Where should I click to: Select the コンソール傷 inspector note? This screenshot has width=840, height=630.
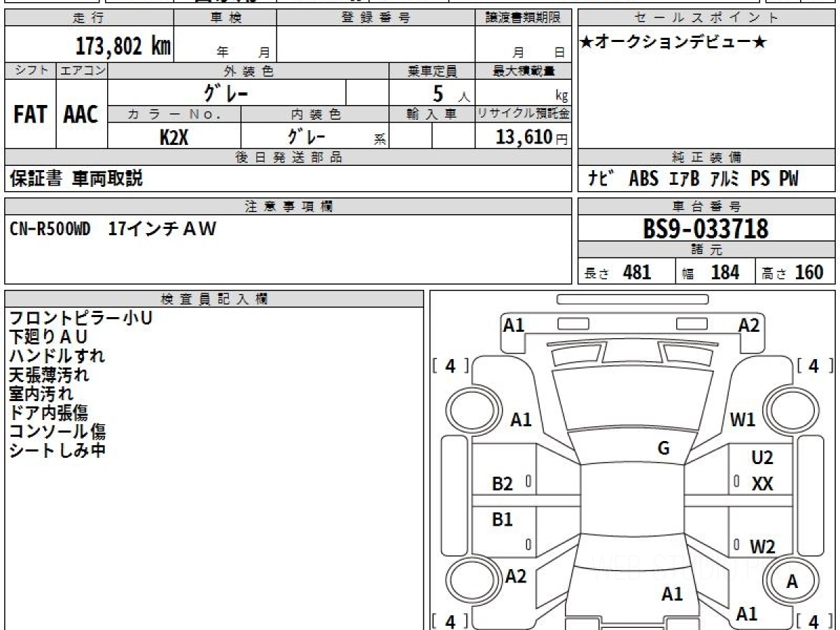(57, 431)
